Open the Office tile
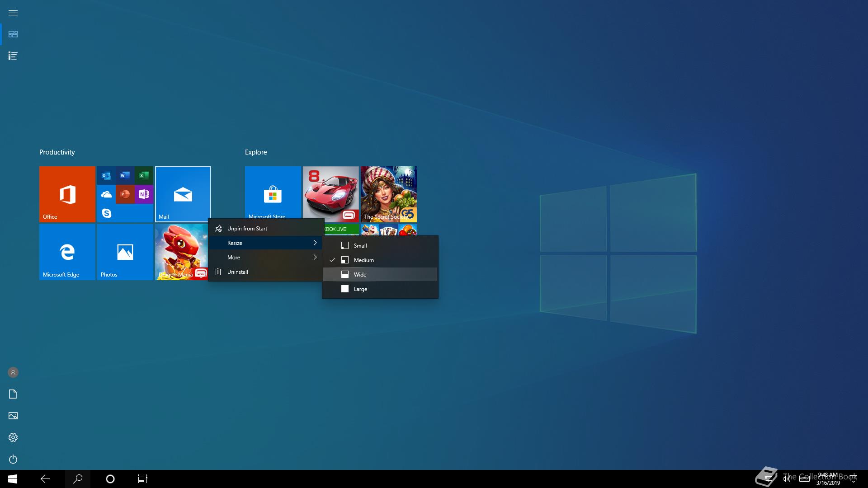Screen dimensions: 868x488 click(67, 194)
